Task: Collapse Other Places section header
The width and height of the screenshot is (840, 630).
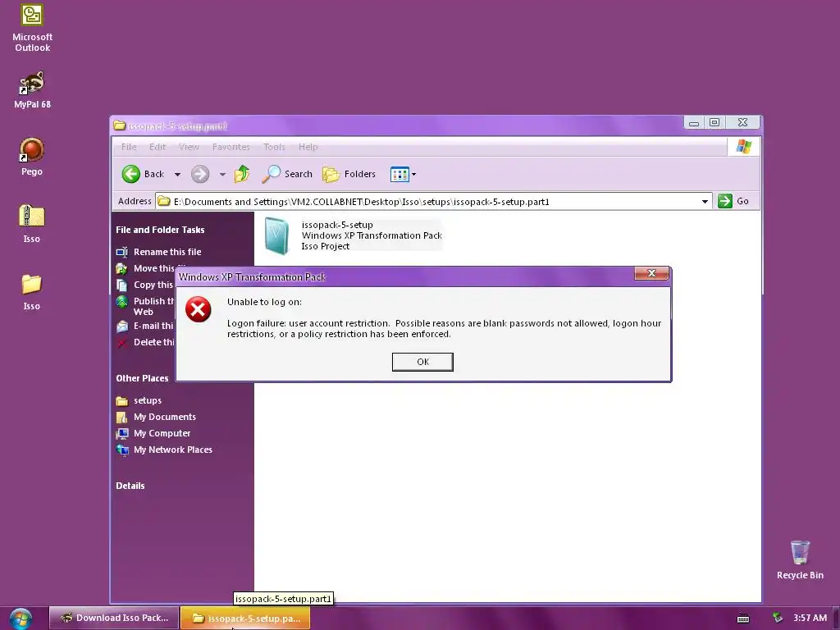Action: pyautogui.click(x=142, y=378)
